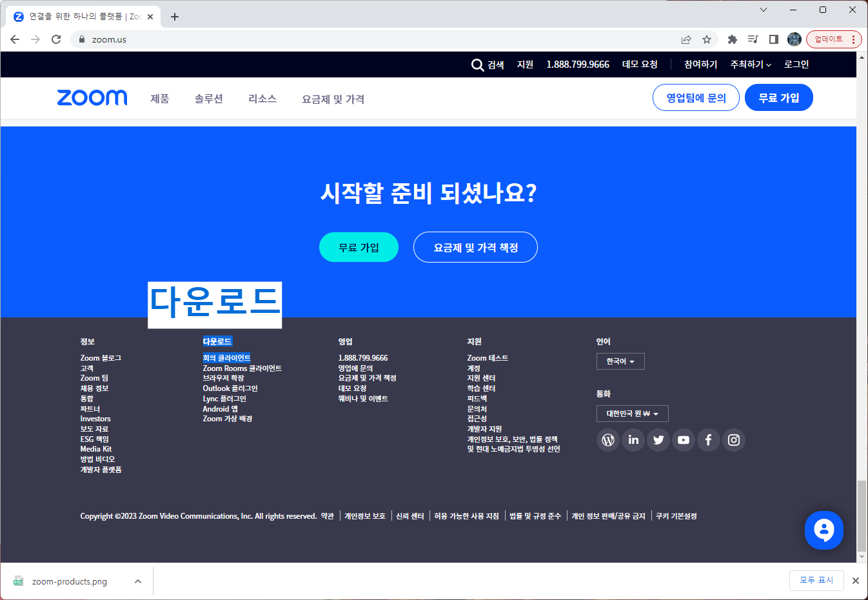
Task: Click the Chrome profile avatar
Action: 794,39
